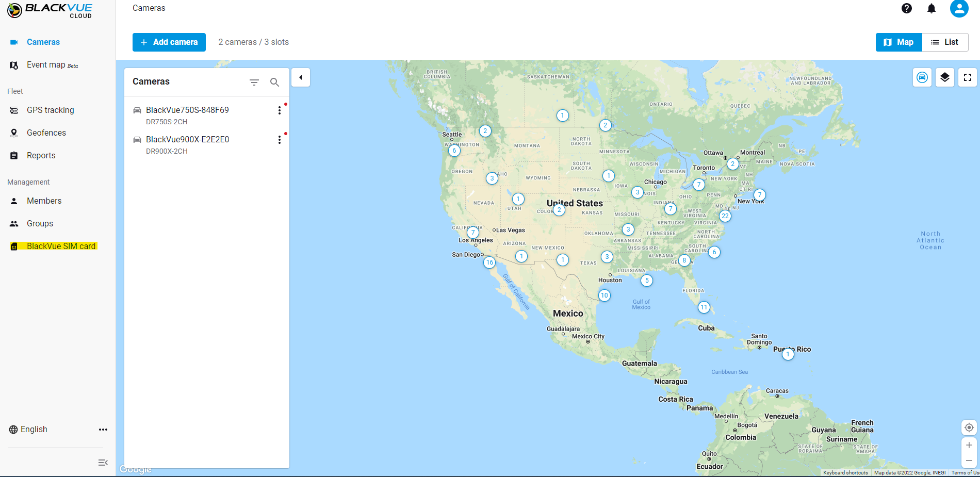
Task: Click the 16 cluster near San Diego
Action: [489, 262]
